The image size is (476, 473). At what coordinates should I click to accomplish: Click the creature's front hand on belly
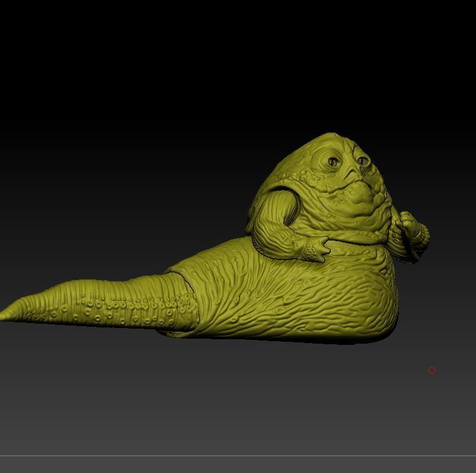point(316,249)
